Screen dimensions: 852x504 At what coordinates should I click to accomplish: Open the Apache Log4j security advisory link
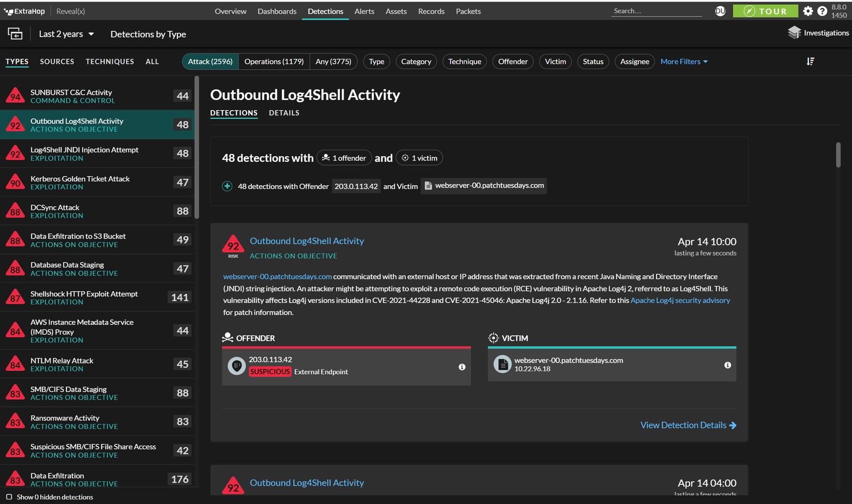681,300
